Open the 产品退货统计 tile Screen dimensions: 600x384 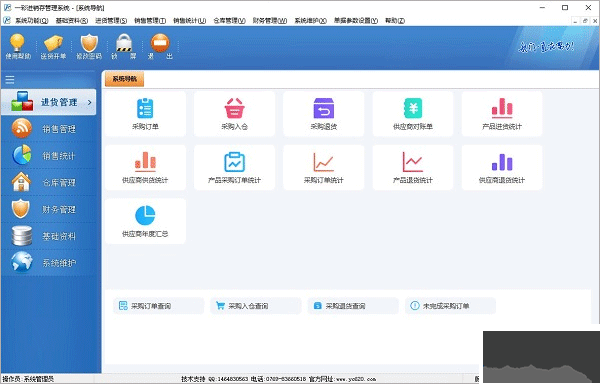pyautogui.click(x=413, y=167)
